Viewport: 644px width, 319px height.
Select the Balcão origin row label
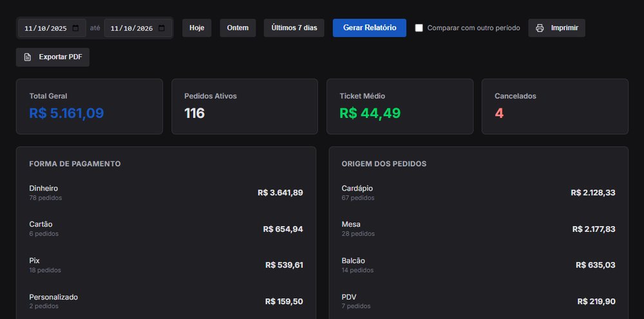coord(353,260)
